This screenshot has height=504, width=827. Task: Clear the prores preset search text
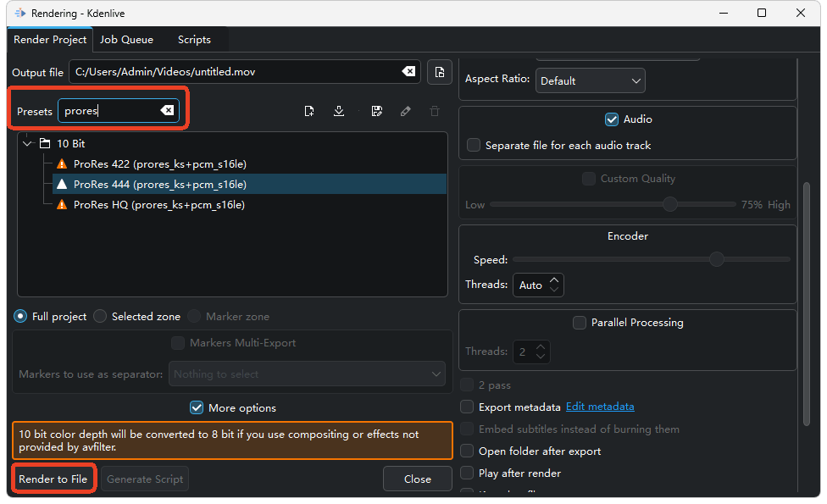click(x=167, y=110)
